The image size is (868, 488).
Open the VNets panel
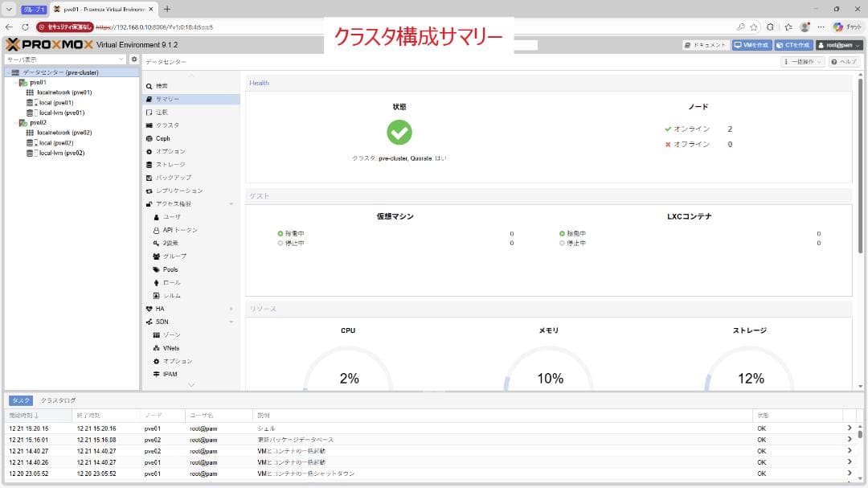click(173, 347)
